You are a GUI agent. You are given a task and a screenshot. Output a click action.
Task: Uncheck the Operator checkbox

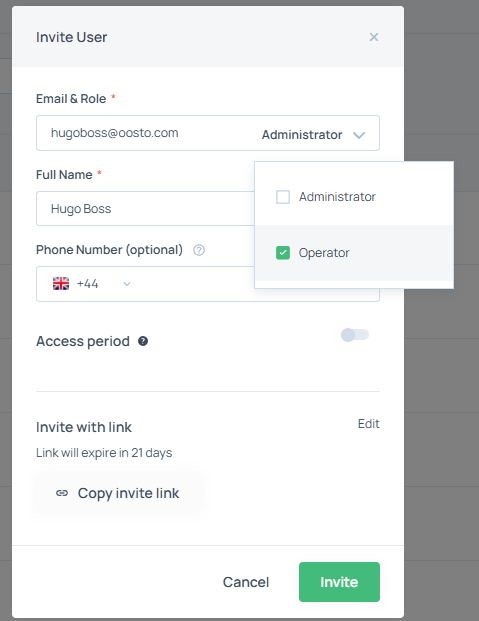pos(283,253)
